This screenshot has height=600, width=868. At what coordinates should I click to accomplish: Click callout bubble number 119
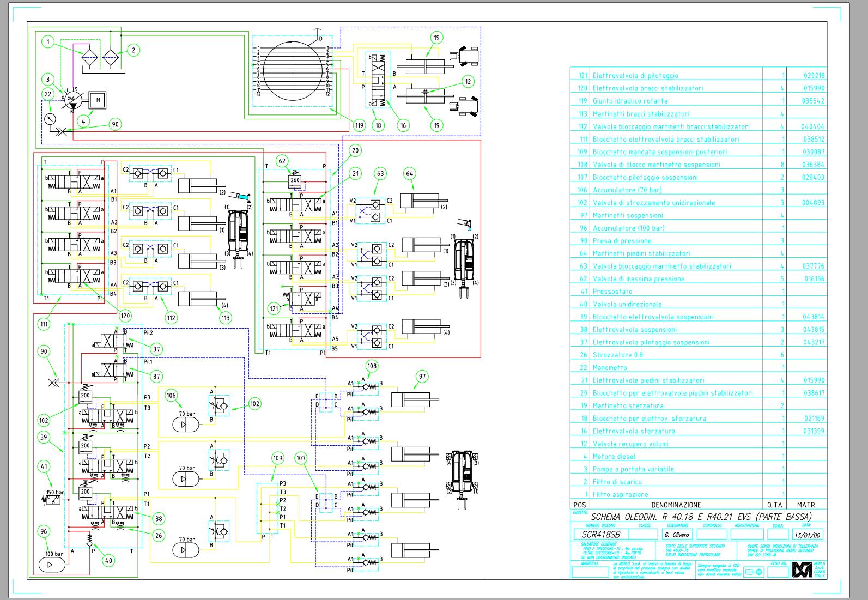point(359,125)
